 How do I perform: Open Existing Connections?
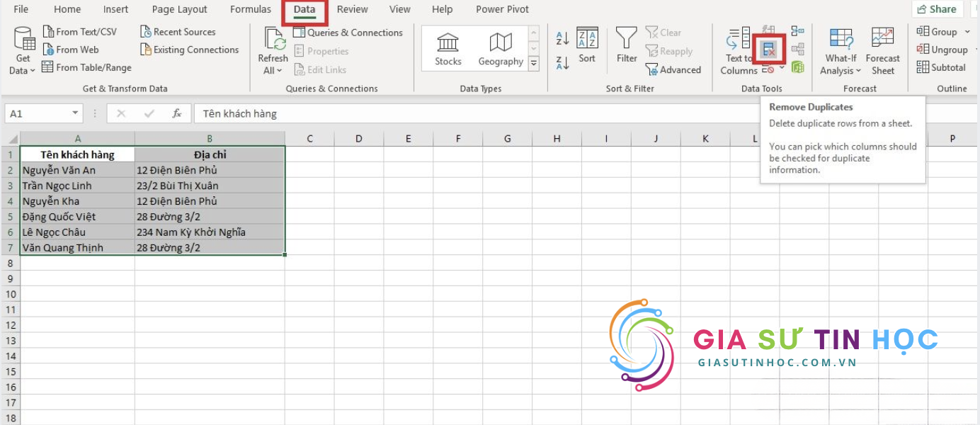[x=189, y=50]
